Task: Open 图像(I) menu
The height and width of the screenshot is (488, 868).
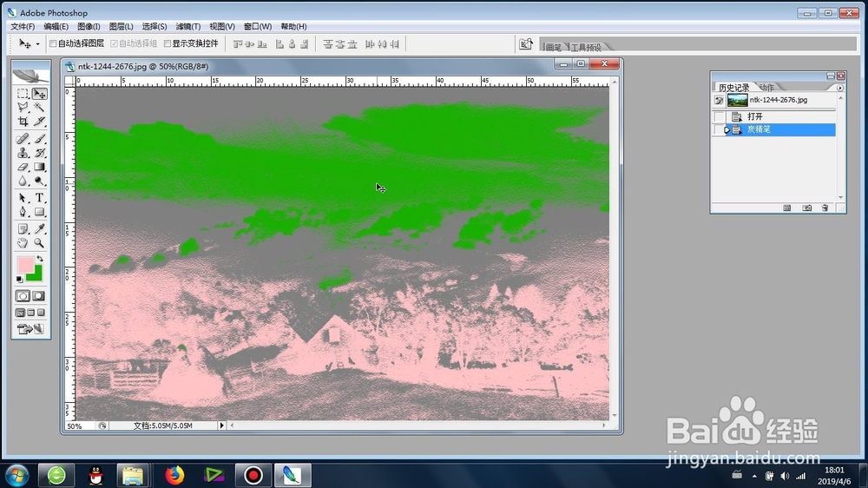Action: coord(89,26)
